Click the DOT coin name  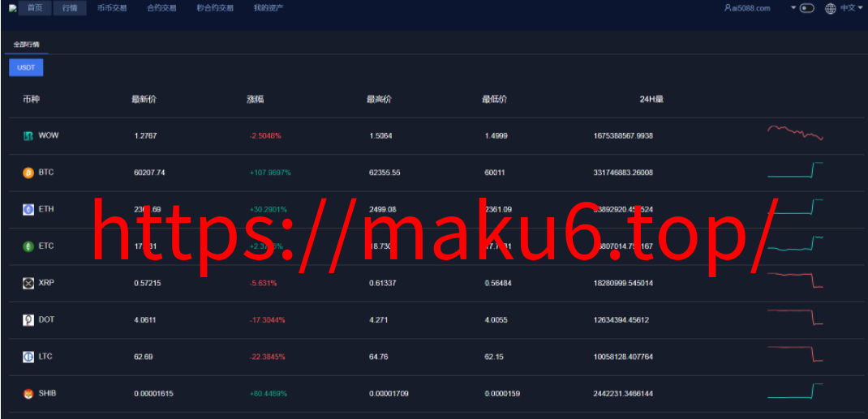[x=46, y=319]
